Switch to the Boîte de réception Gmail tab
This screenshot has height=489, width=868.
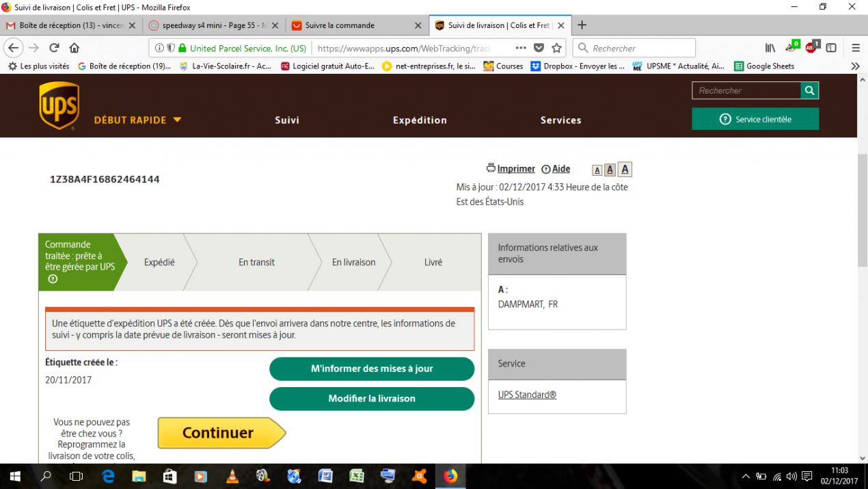(x=71, y=25)
